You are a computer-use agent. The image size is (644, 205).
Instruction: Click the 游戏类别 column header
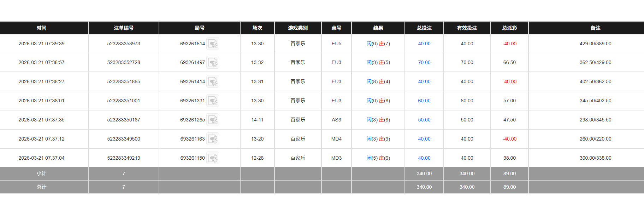pyautogui.click(x=297, y=28)
